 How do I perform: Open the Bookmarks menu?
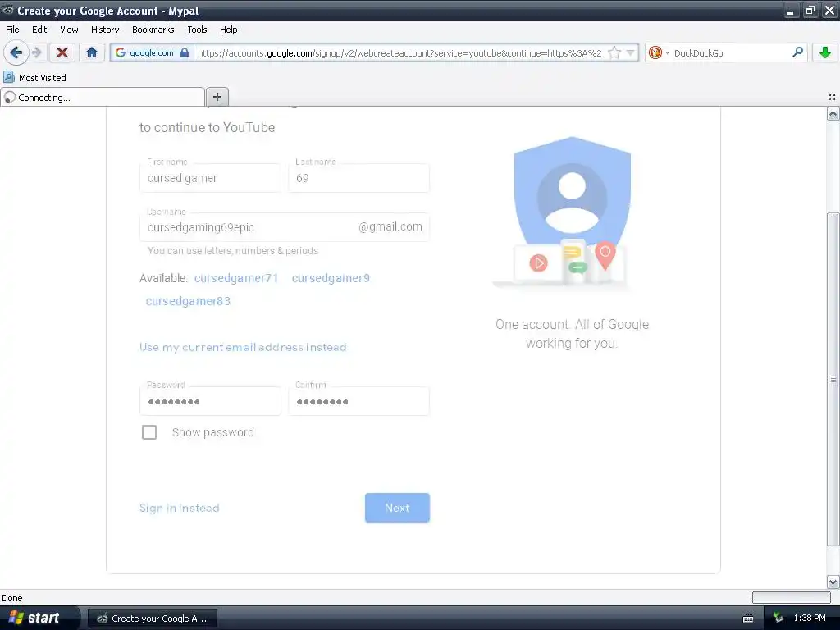(x=153, y=30)
